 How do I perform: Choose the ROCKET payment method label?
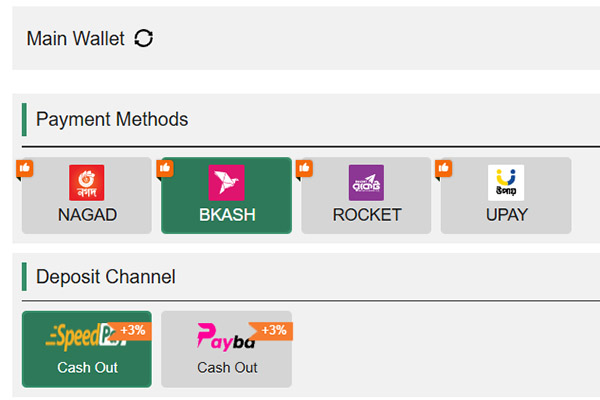(x=367, y=215)
